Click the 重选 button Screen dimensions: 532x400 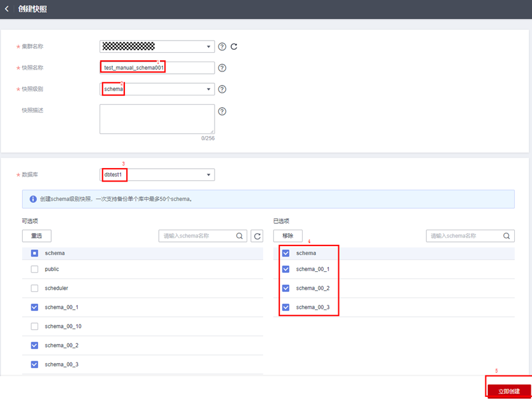pyautogui.click(x=36, y=236)
